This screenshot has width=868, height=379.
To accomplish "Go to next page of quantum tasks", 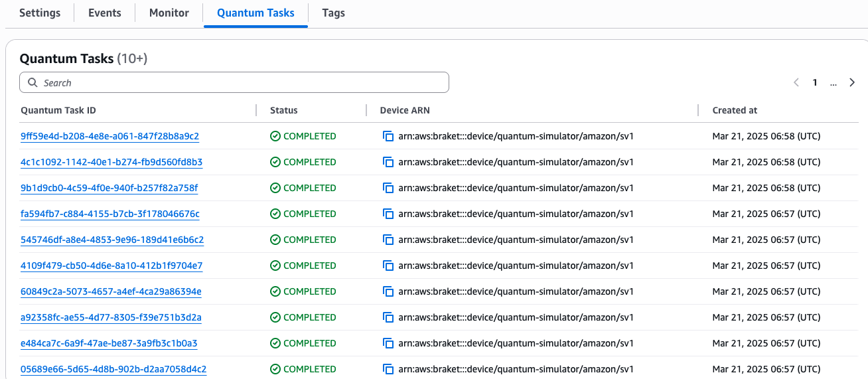I will 852,82.
